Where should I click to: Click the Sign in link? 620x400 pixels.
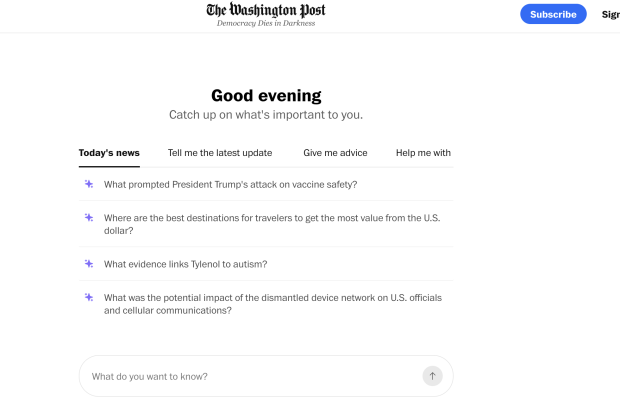tap(611, 15)
